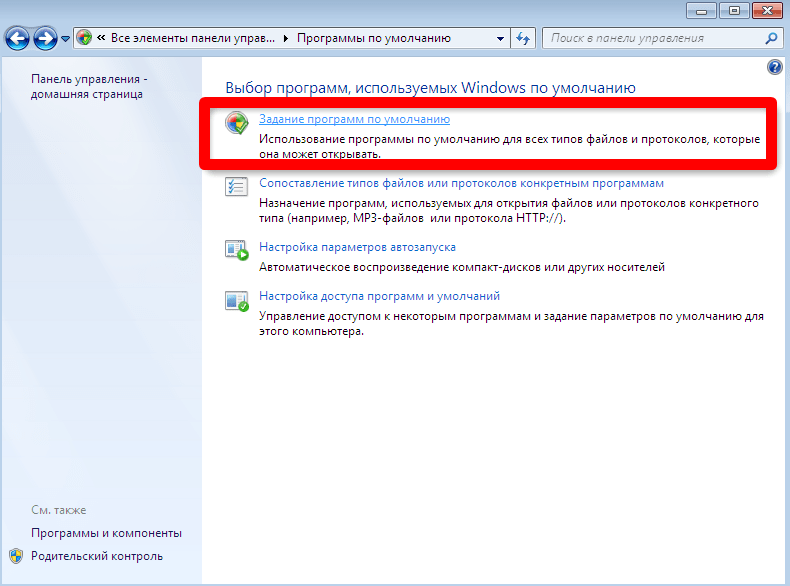
Task: Open 'Настройка доступа программ и умолчаний'
Action: click(x=379, y=296)
